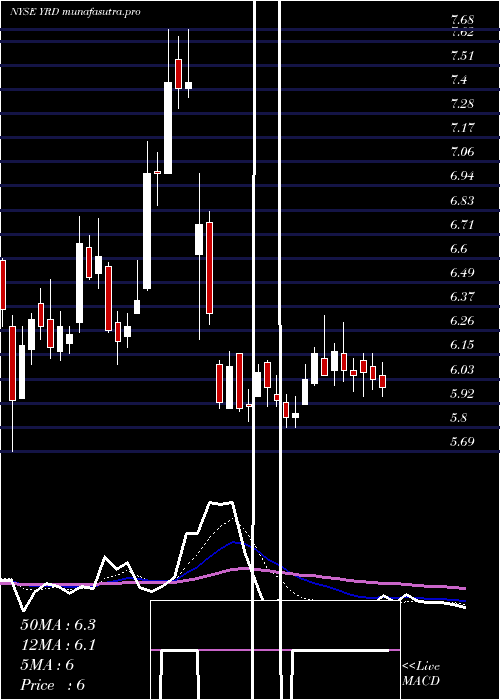
Task: Click the 6.71 price axis label
Action: (x=462, y=225)
